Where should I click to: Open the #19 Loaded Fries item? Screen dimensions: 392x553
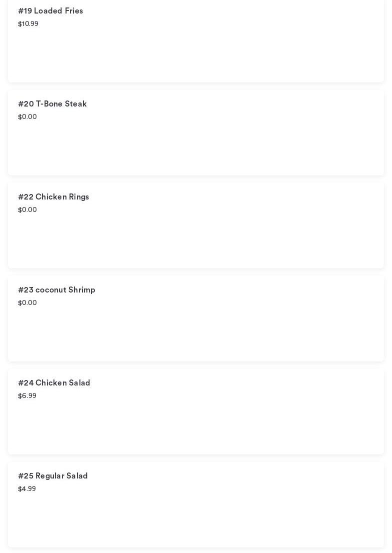(50, 11)
